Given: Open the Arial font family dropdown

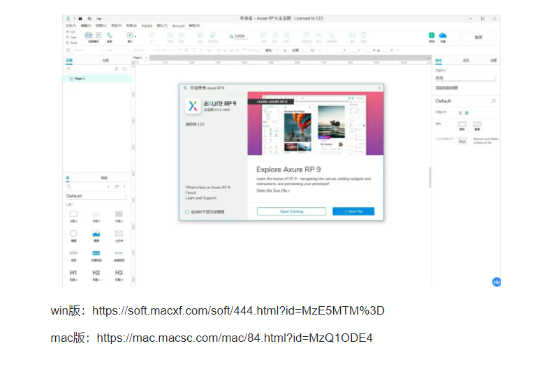Looking at the screenshot, I should click(x=116, y=50).
